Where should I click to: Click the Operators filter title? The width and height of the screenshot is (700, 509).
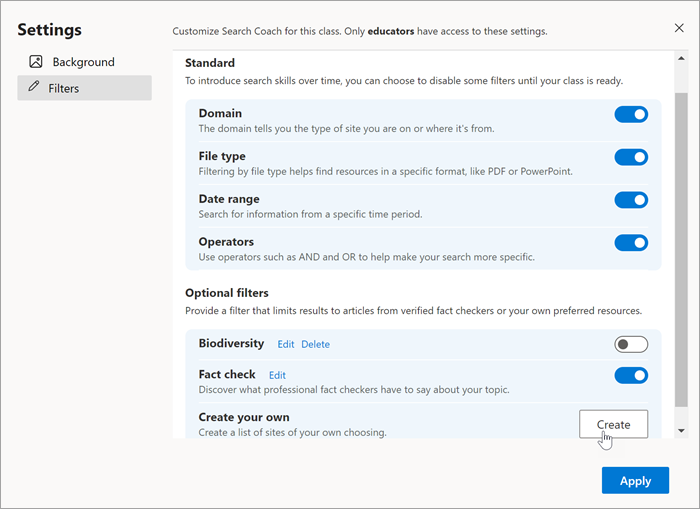pyautogui.click(x=226, y=242)
